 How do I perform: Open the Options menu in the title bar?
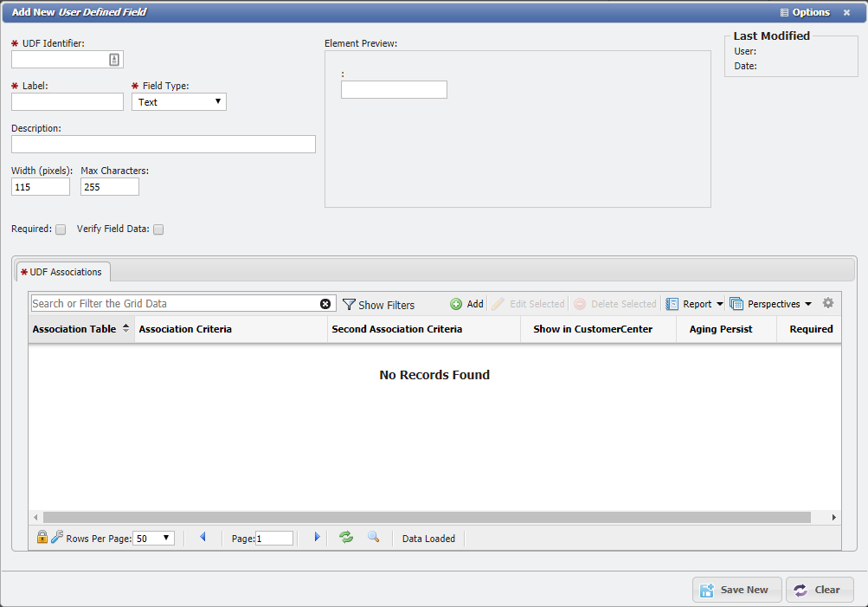(x=803, y=12)
